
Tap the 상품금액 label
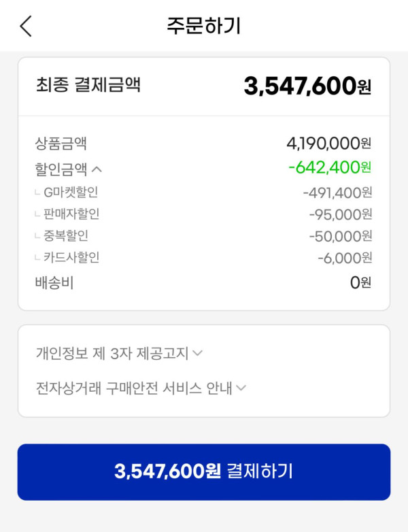tap(61, 144)
